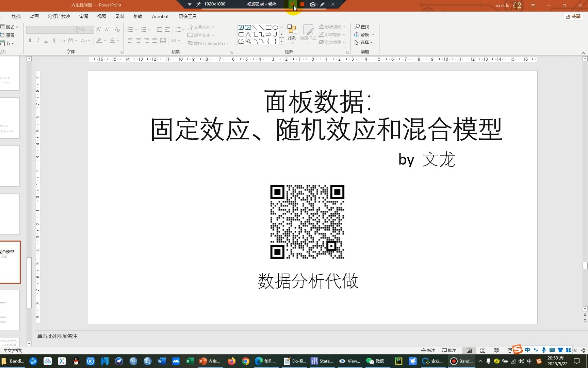Expand Section (节) dropdown
Viewport: 588px width, 368px height.
[x=7, y=43]
